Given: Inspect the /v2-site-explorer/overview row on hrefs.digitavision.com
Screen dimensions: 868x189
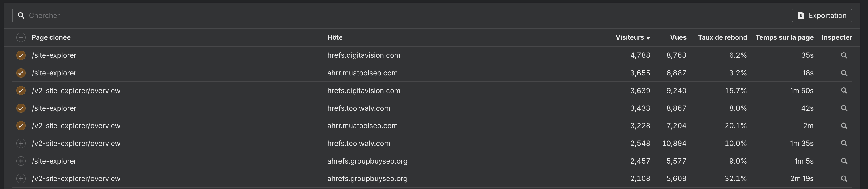Looking at the screenshot, I should point(844,90).
